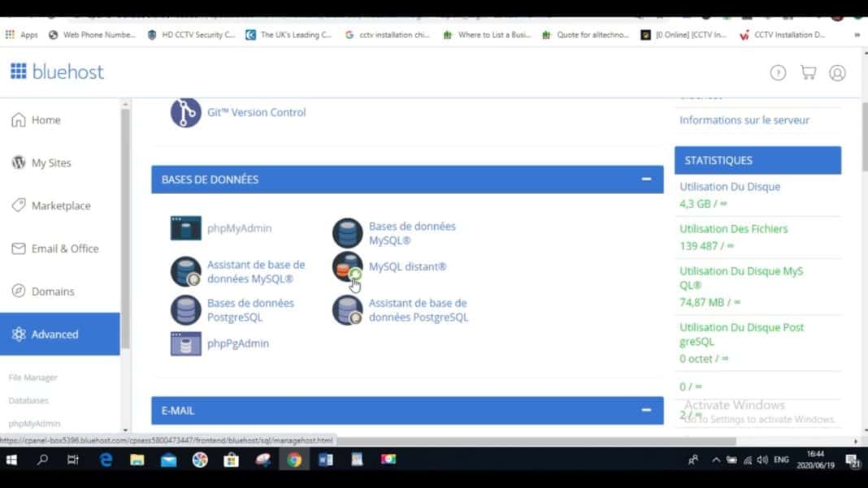
Task: Open the MySQL distant icon
Action: click(347, 266)
